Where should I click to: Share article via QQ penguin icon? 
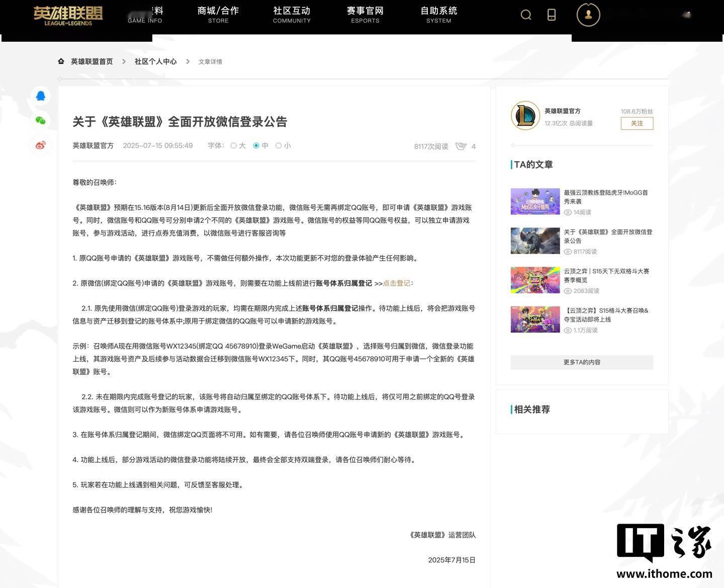click(x=41, y=95)
